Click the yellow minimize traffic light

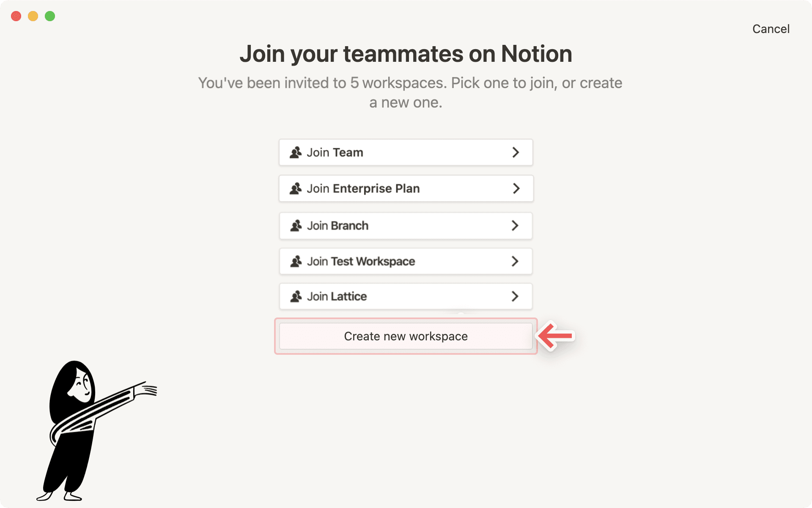[x=33, y=16]
